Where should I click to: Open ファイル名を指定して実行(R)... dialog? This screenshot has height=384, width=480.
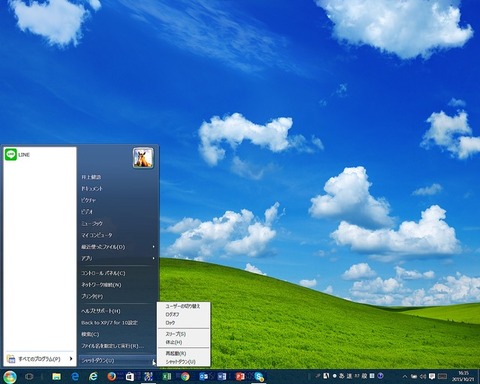point(113,346)
